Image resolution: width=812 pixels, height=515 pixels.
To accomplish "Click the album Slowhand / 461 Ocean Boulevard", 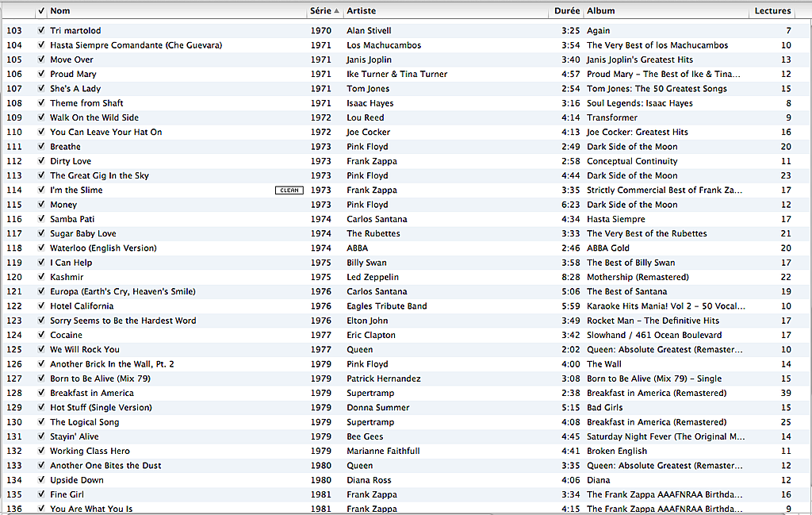I will 654,335.
